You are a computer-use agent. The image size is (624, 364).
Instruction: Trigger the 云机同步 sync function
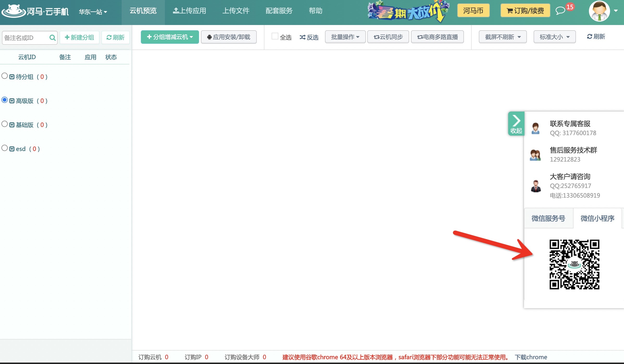coord(388,37)
